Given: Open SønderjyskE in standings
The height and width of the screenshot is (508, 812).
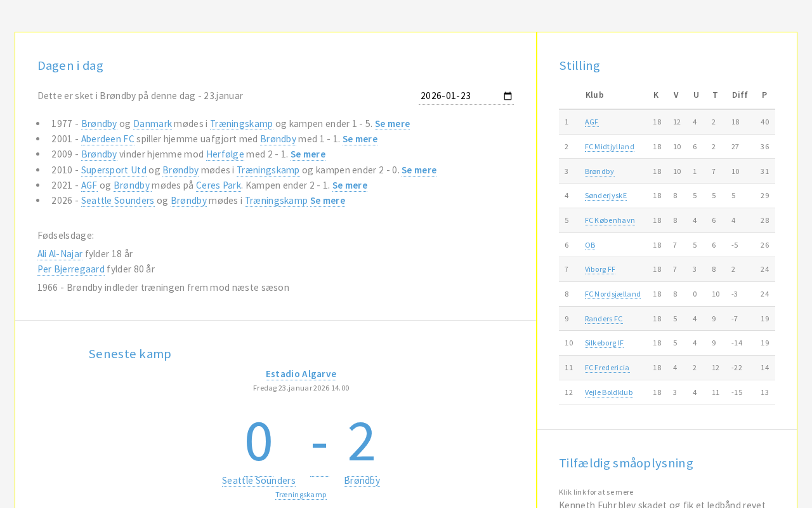Looking at the screenshot, I should (606, 196).
